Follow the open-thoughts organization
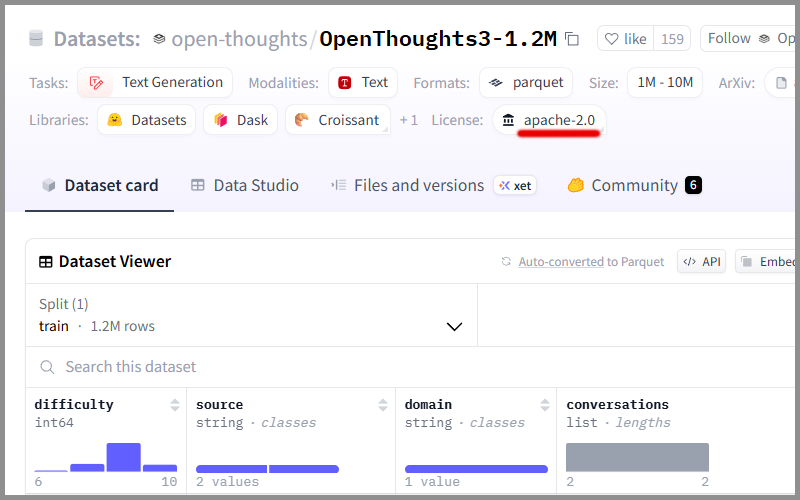This screenshot has height=500, width=800. pyautogui.click(x=747, y=39)
